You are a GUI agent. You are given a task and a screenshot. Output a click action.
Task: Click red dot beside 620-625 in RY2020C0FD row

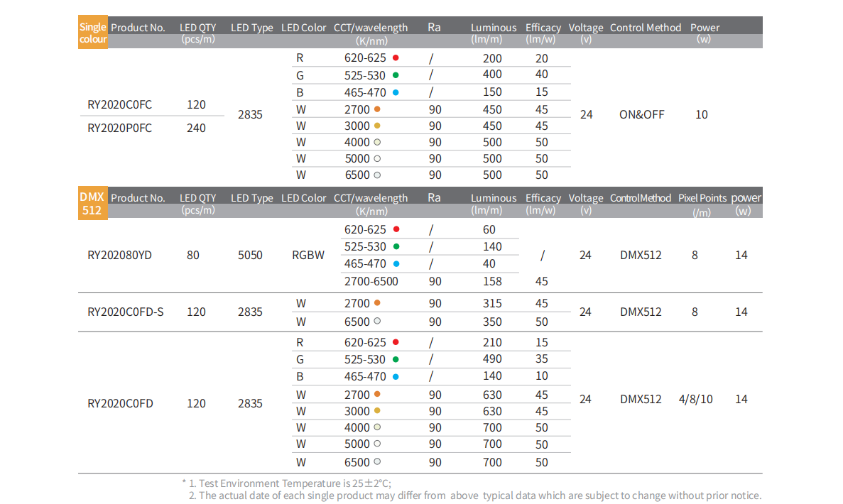pyautogui.click(x=396, y=342)
